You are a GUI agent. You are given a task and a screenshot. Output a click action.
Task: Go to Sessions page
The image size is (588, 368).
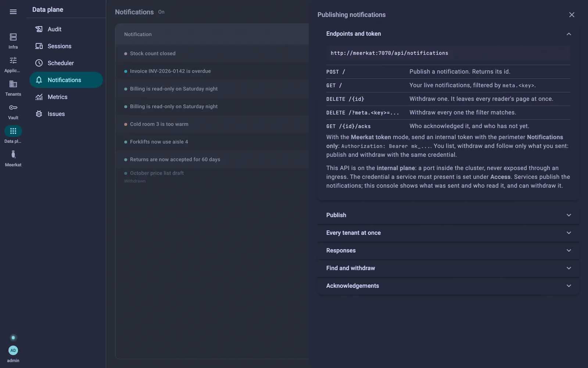click(66, 46)
